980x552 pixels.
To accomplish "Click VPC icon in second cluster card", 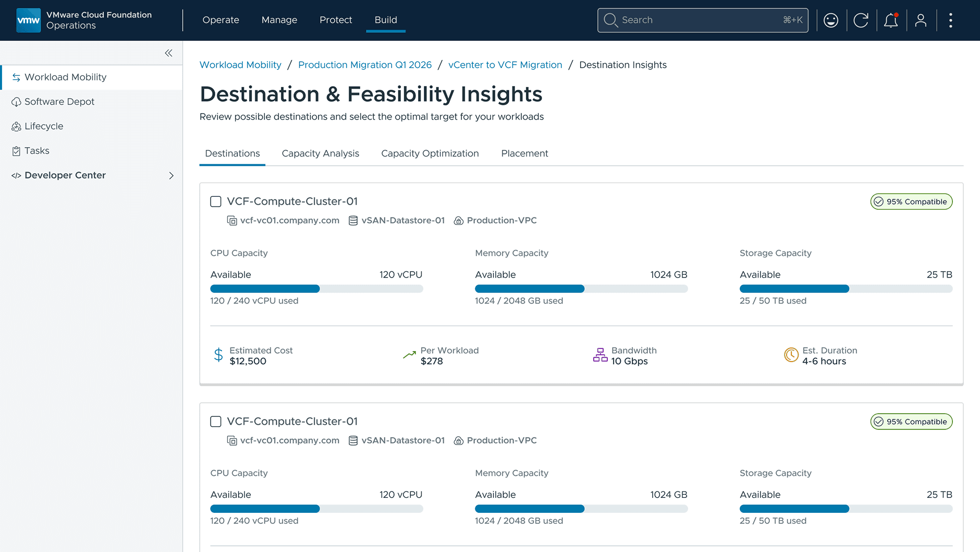I will tap(459, 441).
